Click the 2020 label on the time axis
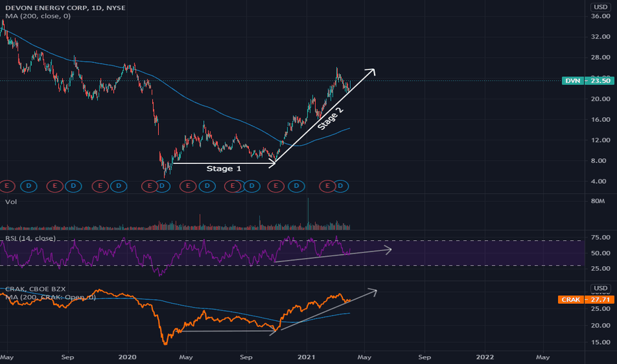The width and height of the screenshot is (617, 364). click(127, 357)
